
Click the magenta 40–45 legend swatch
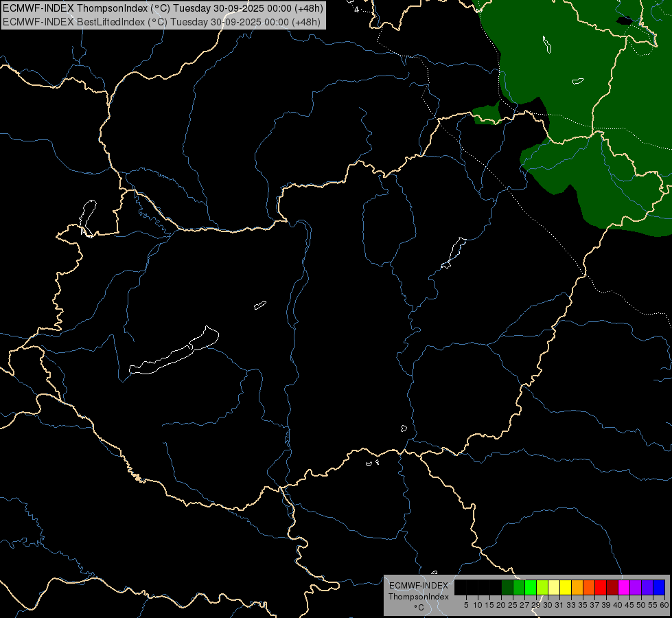click(x=624, y=587)
